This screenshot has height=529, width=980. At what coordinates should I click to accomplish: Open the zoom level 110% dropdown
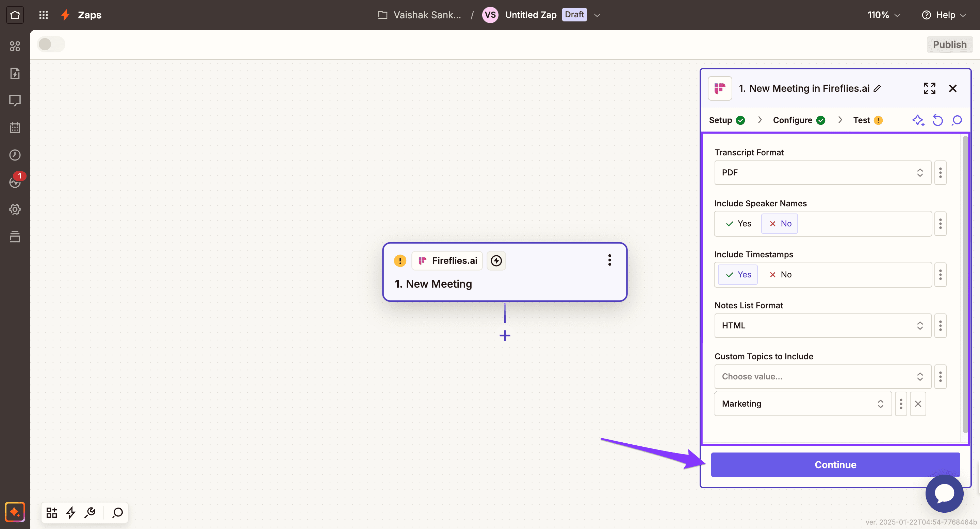(x=884, y=15)
